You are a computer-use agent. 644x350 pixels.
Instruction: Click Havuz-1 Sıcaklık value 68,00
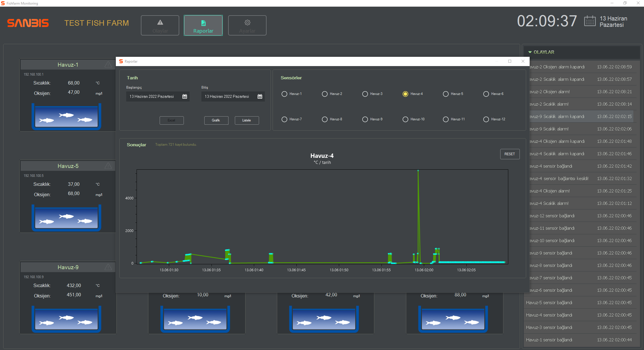point(74,83)
